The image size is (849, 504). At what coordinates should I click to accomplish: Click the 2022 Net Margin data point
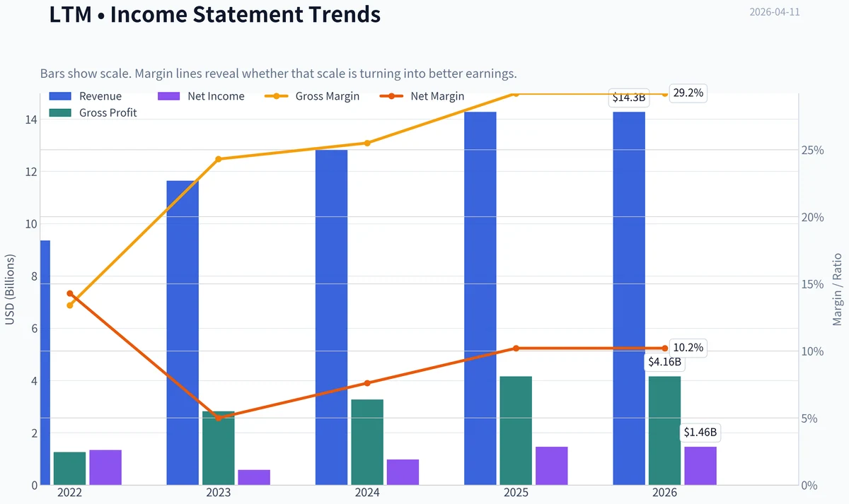click(x=70, y=293)
